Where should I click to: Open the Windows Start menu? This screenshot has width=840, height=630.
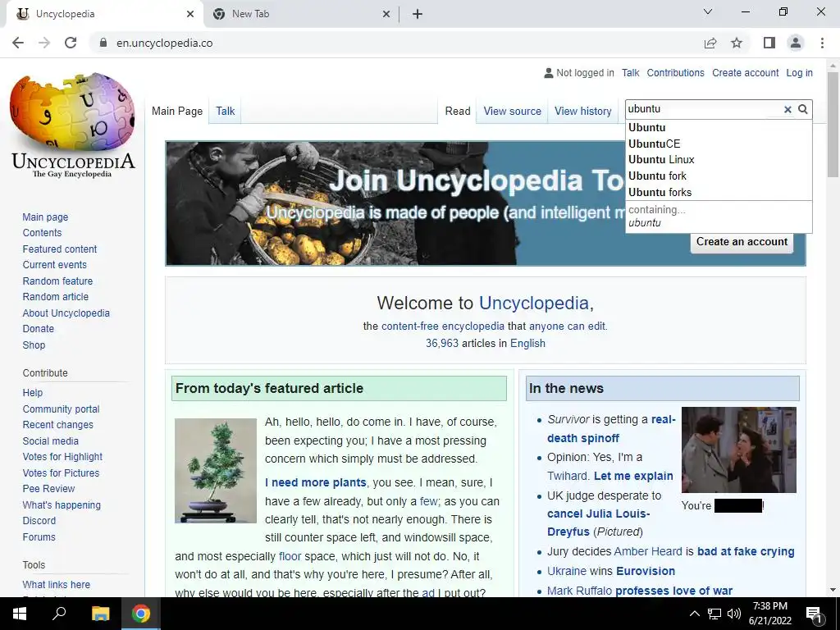pos(20,614)
